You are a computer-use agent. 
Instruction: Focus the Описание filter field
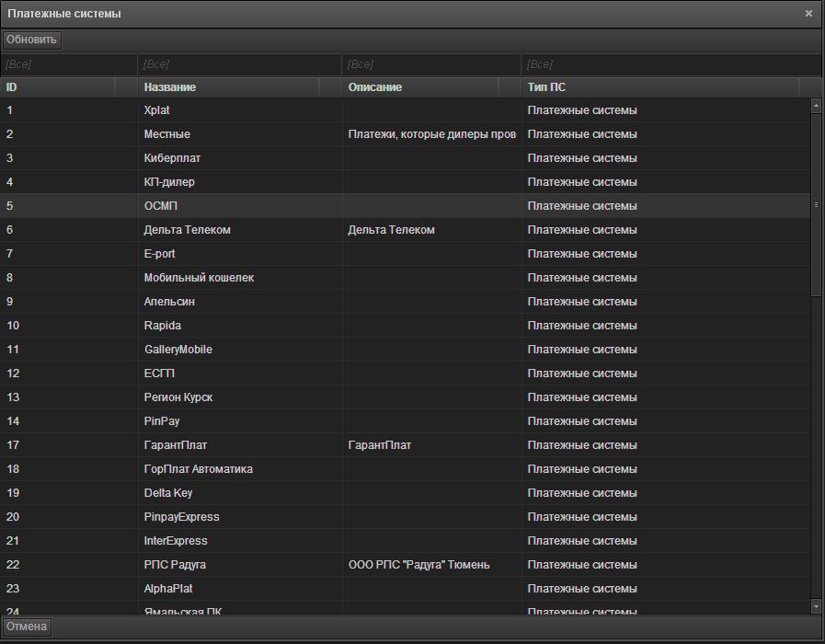pyautogui.click(x=430, y=64)
